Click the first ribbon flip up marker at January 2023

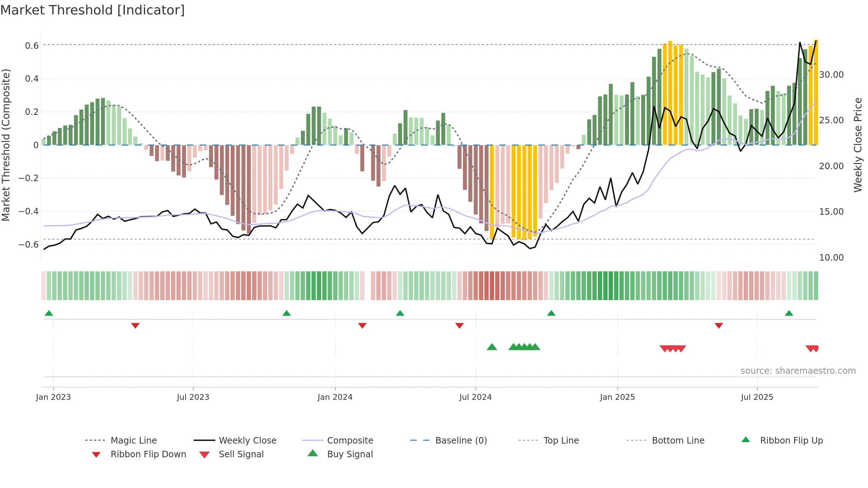tap(49, 313)
